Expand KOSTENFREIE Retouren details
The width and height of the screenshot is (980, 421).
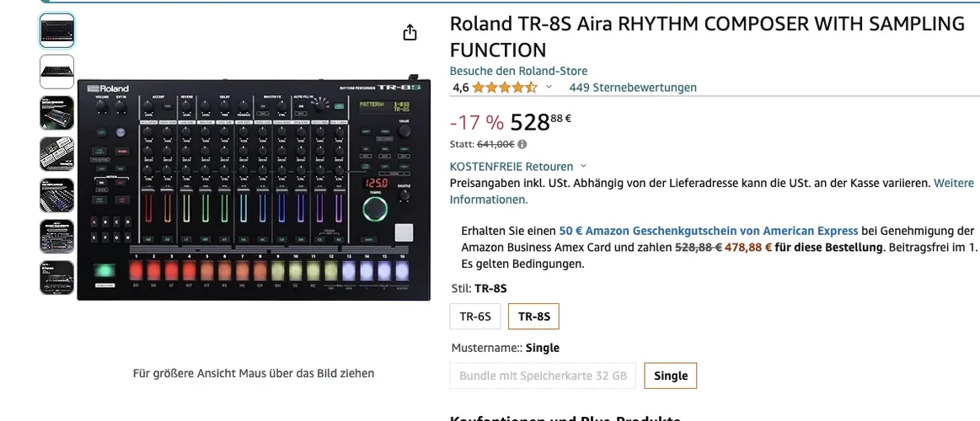coord(518,167)
